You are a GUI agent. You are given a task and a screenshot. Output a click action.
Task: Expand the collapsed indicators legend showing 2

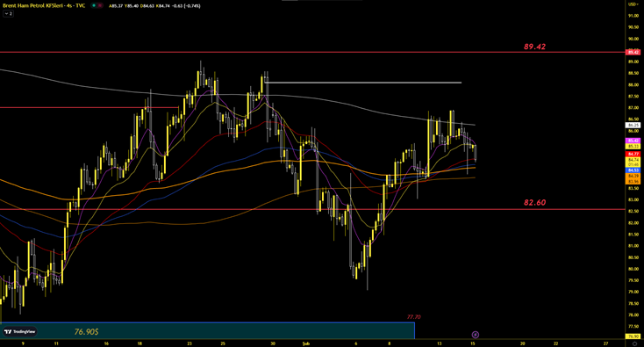click(8, 13)
